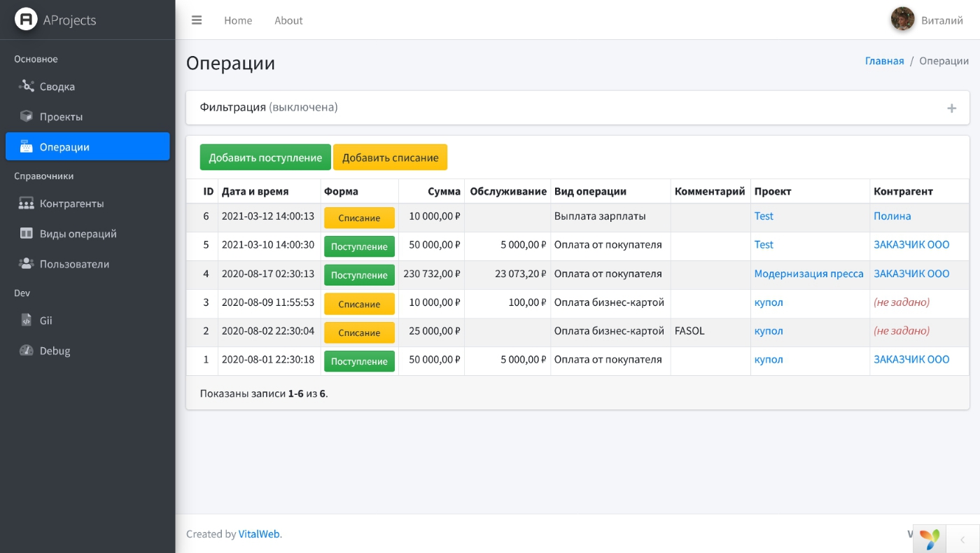Screen dimensions: 980x553
Task: Open ЗАКАЗЧИК ООО link in row 5
Action: coord(911,244)
